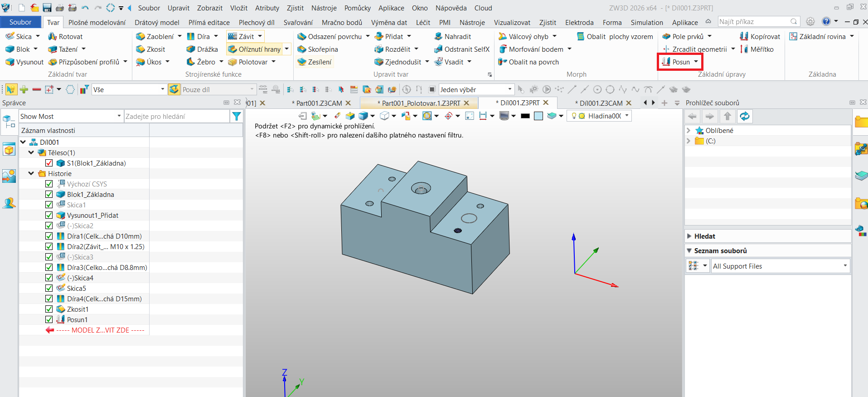868x397 pixels.
Task: Click the filter funnel icon in Správce
Action: (x=236, y=117)
